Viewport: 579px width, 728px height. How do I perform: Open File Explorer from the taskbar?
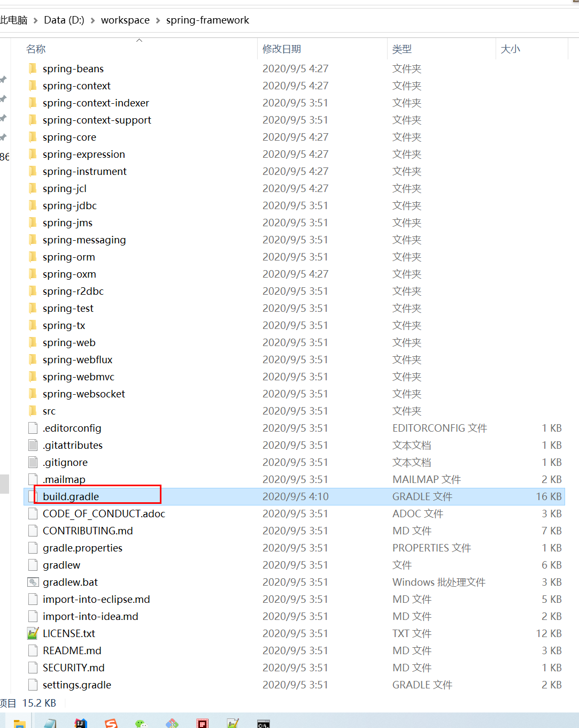[x=20, y=724]
